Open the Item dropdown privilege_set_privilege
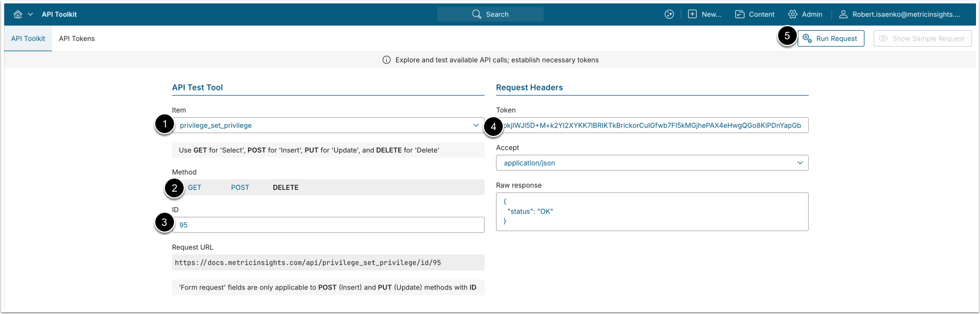 click(x=328, y=125)
